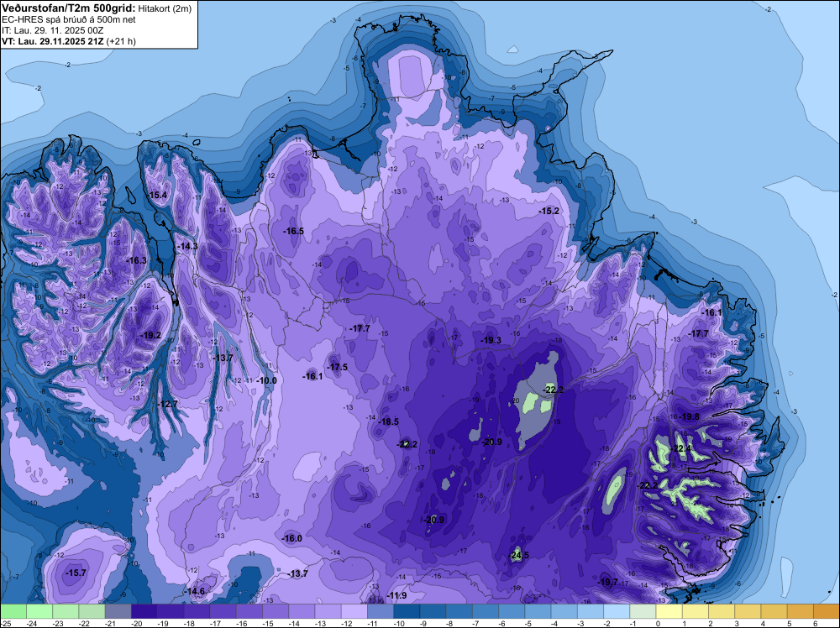This screenshot has width=840, height=628.
Task: Click the -10.0 temperature label
Action: click(x=267, y=380)
